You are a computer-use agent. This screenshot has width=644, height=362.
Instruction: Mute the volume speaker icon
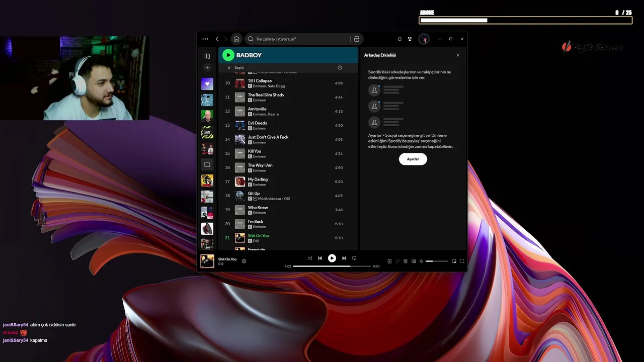coord(422,261)
